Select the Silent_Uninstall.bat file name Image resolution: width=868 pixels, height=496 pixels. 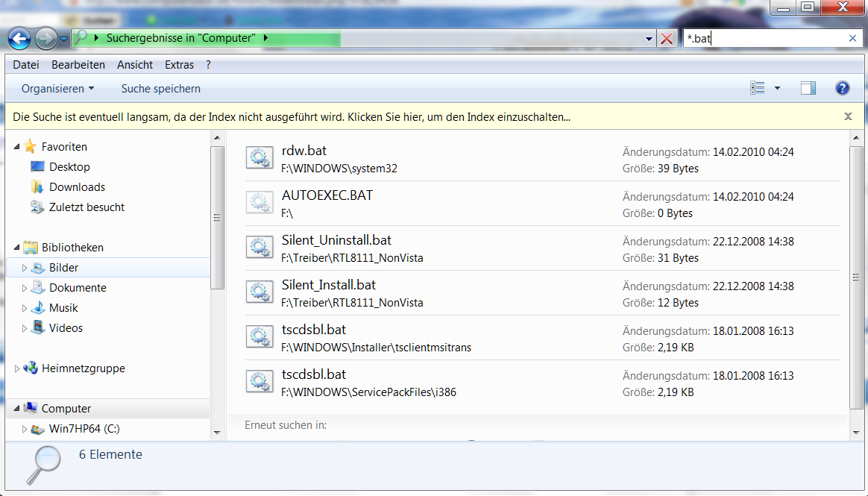click(336, 240)
